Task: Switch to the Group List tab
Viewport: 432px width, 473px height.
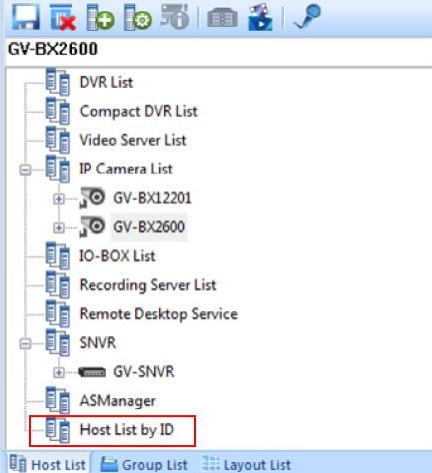Action: click(x=144, y=464)
